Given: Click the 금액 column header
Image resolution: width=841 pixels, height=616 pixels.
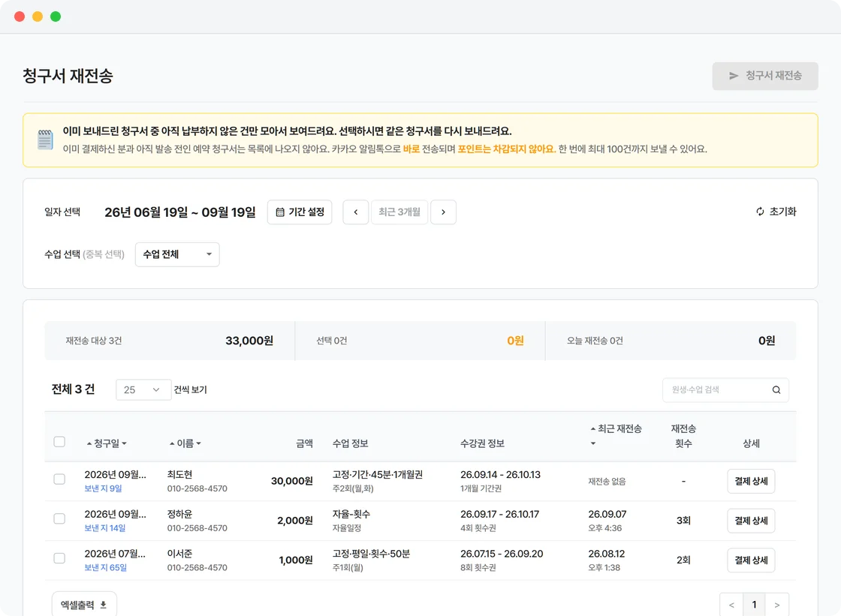Looking at the screenshot, I should [x=304, y=443].
